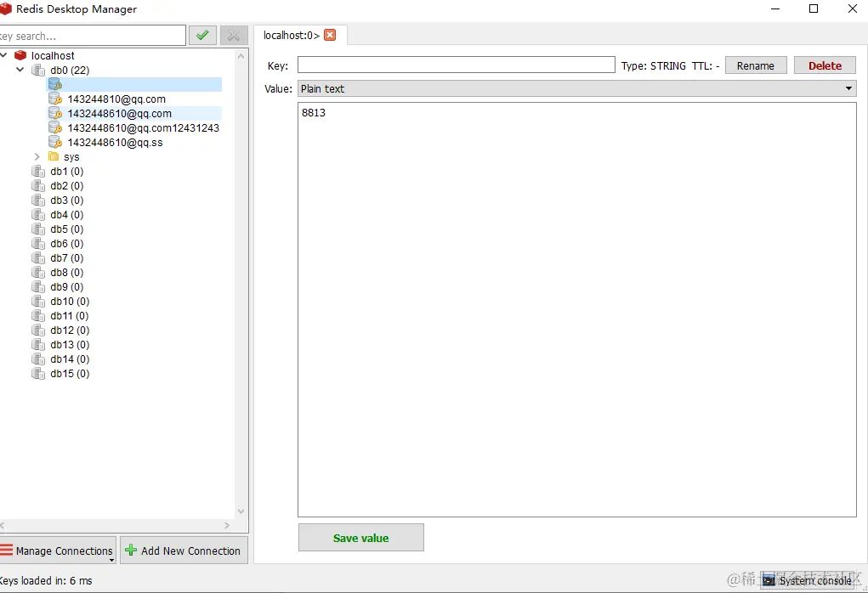Click the Redis cube icon beside localhost
The image size is (868, 593).
[x=20, y=54]
